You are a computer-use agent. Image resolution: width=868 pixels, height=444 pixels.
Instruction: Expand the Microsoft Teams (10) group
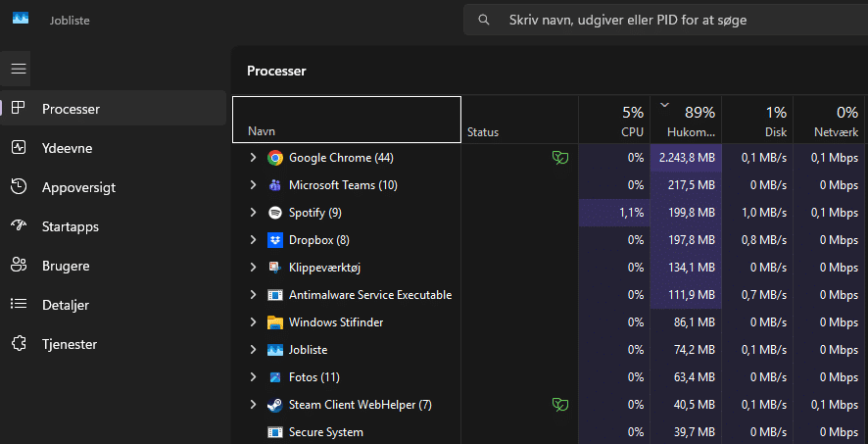coord(253,185)
